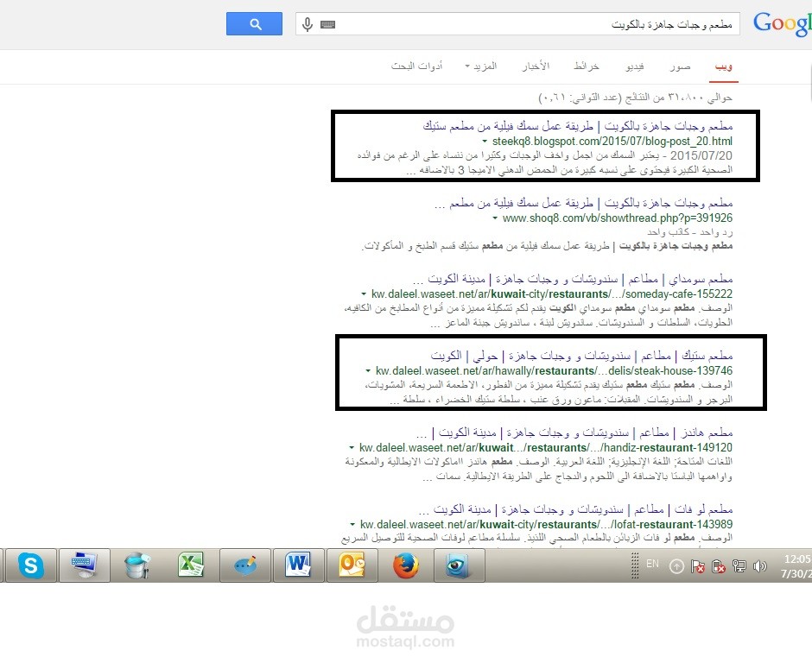Viewport: 812px width, 663px height.
Task: Click the www.shoq8.com/vb/showthread.php green URL
Action: click(x=618, y=218)
